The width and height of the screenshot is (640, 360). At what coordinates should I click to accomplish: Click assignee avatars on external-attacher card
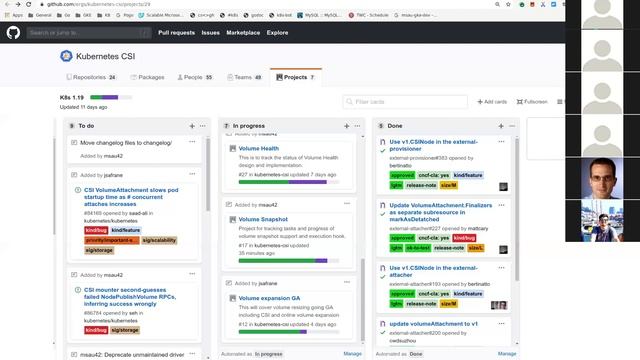(x=499, y=305)
